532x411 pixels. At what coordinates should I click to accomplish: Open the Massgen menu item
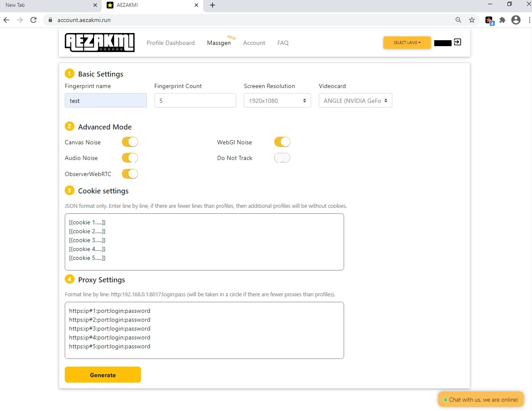(219, 43)
